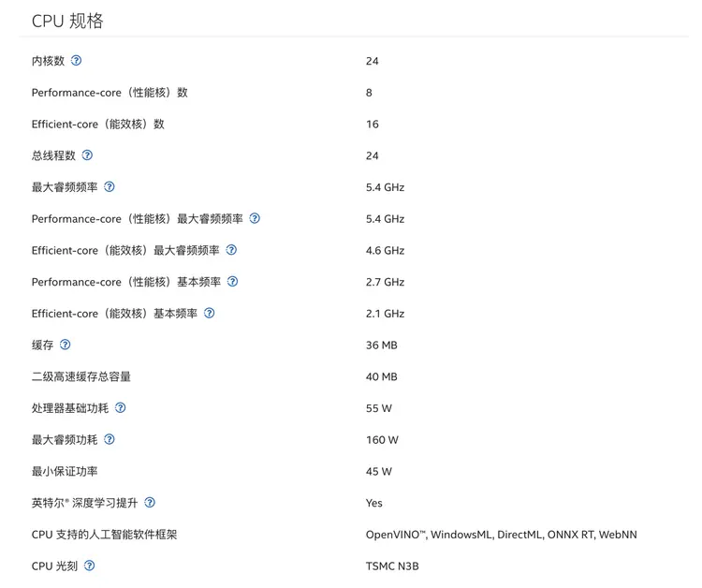Click the question mark beside 最大睿频频率
The image size is (702, 588).
point(110,187)
